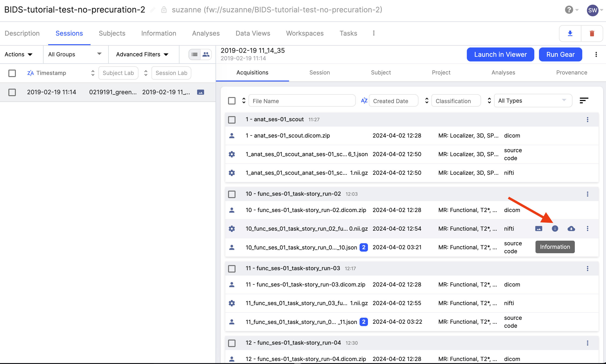Click gear icon beside 1_anat_ses_01_scout json file
The image size is (606, 364).
(x=232, y=154)
